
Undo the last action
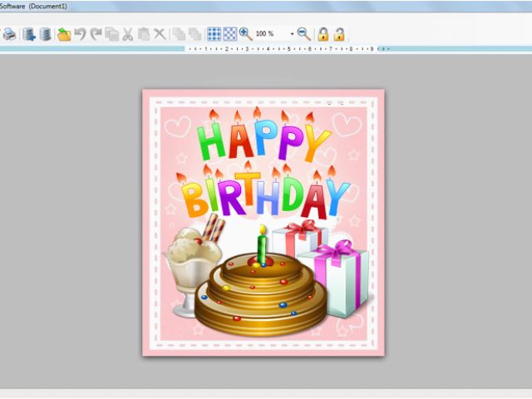coord(80,34)
